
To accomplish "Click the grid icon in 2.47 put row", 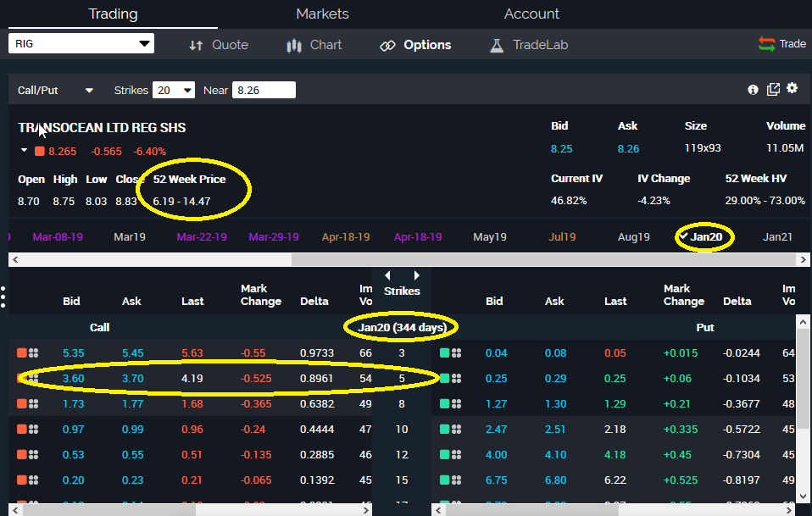I will coord(456,429).
